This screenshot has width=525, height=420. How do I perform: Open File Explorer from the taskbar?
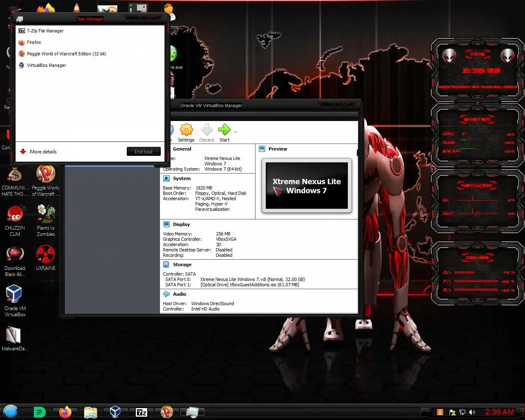[90, 412]
